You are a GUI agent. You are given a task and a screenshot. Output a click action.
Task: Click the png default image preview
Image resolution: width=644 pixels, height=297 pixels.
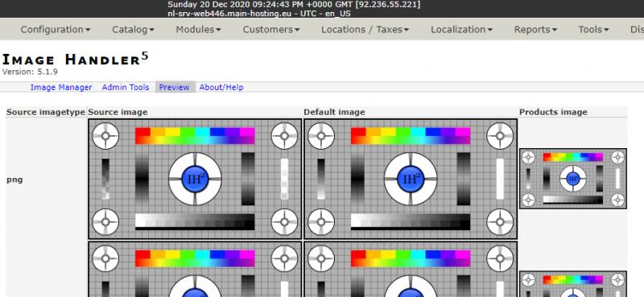click(411, 179)
